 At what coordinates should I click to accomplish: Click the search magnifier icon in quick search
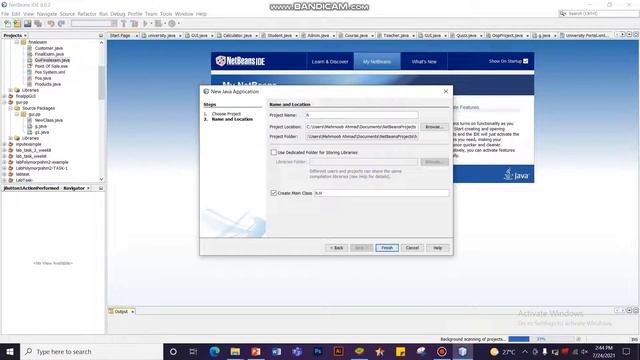[x=563, y=13]
